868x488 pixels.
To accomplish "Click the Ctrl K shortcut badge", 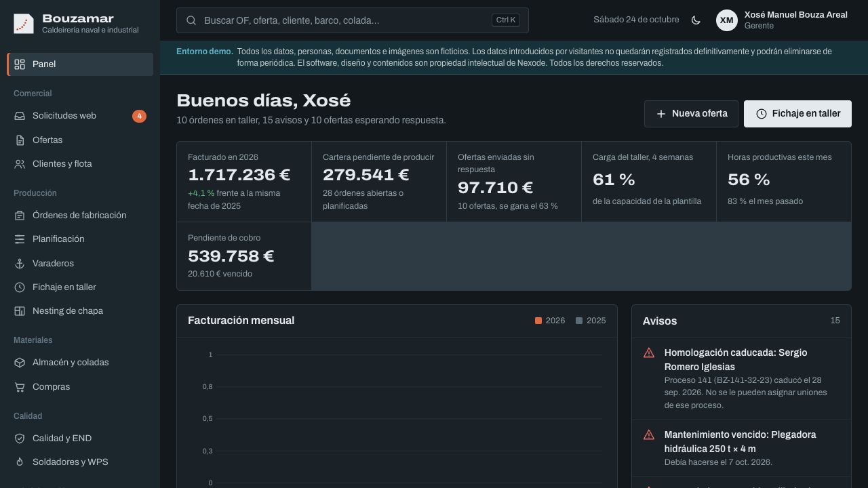I will 506,20.
